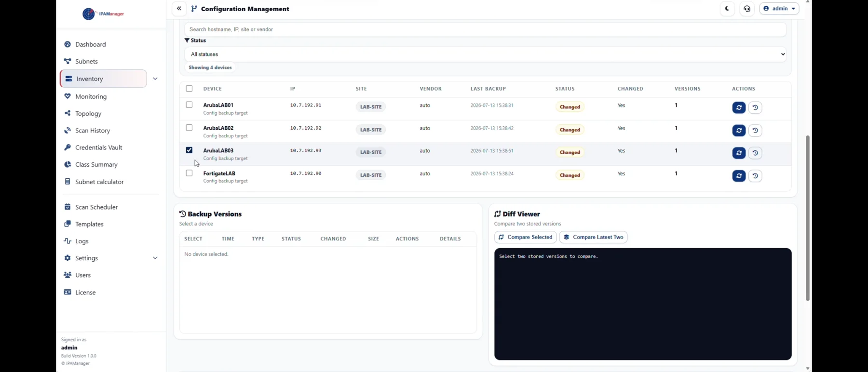
Task: Open License page link
Action: pos(86,292)
